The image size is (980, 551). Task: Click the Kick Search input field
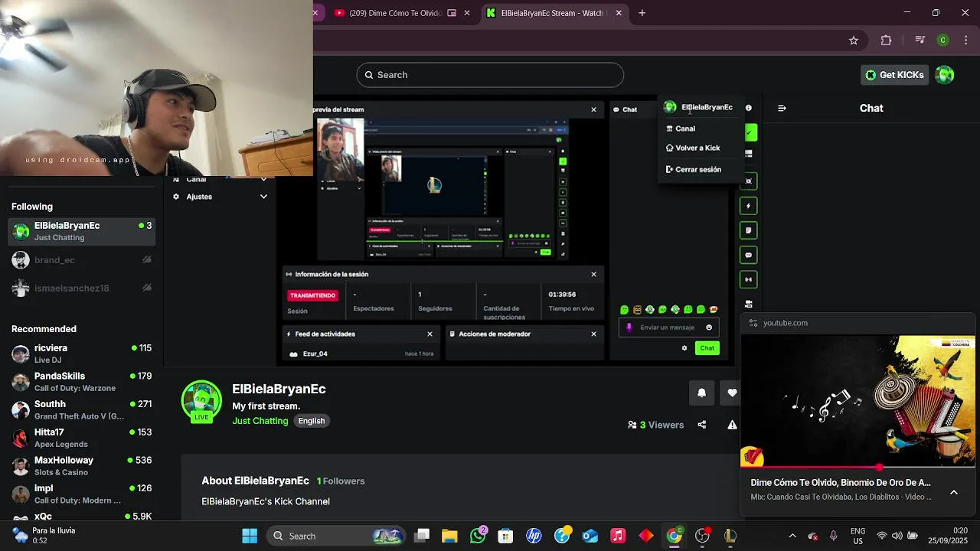490,75
